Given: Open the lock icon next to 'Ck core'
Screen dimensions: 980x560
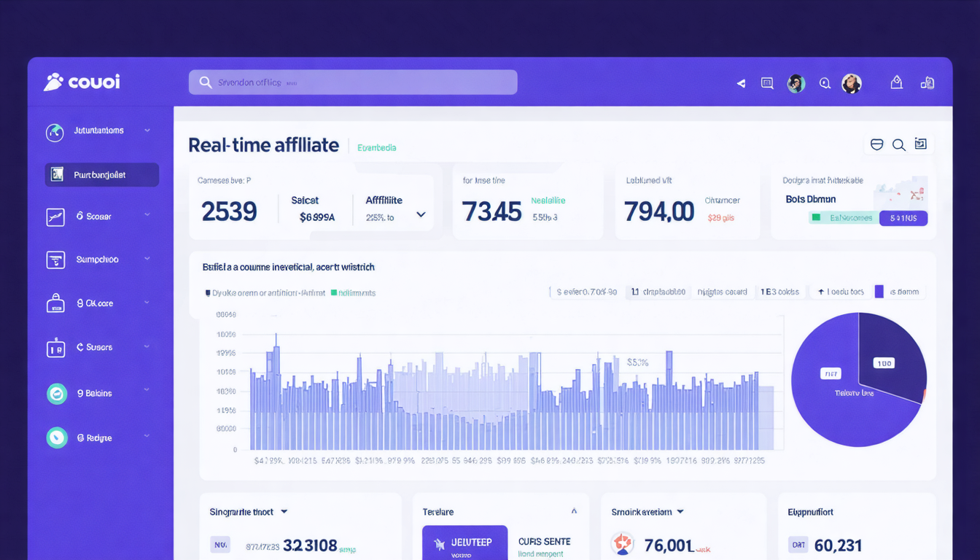Looking at the screenshot, I should (x=56, y=303).
